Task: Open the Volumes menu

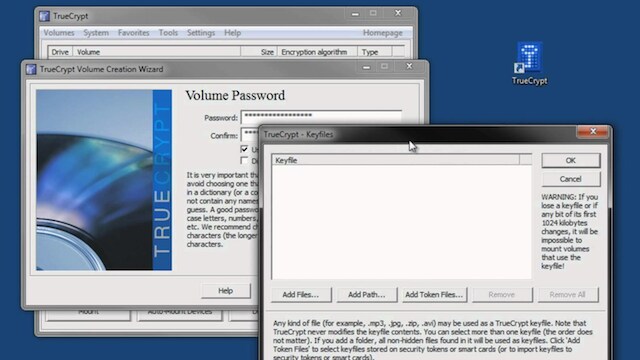Action: click(59, 33)
